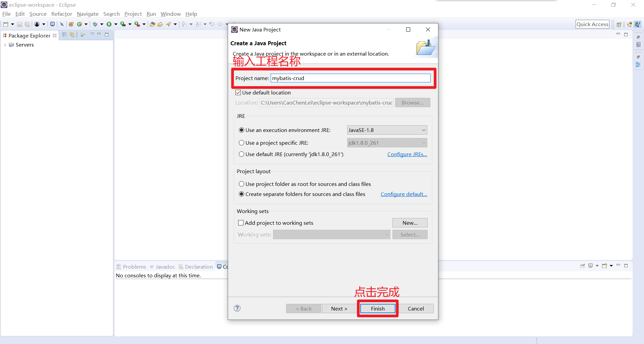
Task: Click the Debug bug icon
Action: click(x=95, y=24)
